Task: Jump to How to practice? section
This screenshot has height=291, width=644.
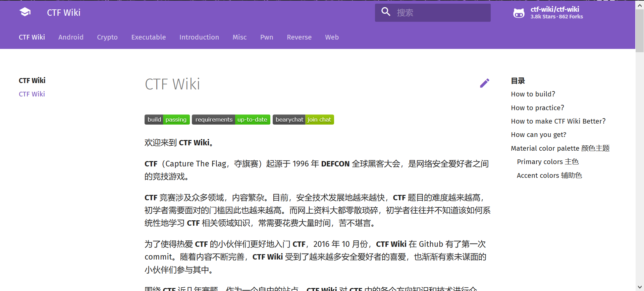Action: click(537, 108)
